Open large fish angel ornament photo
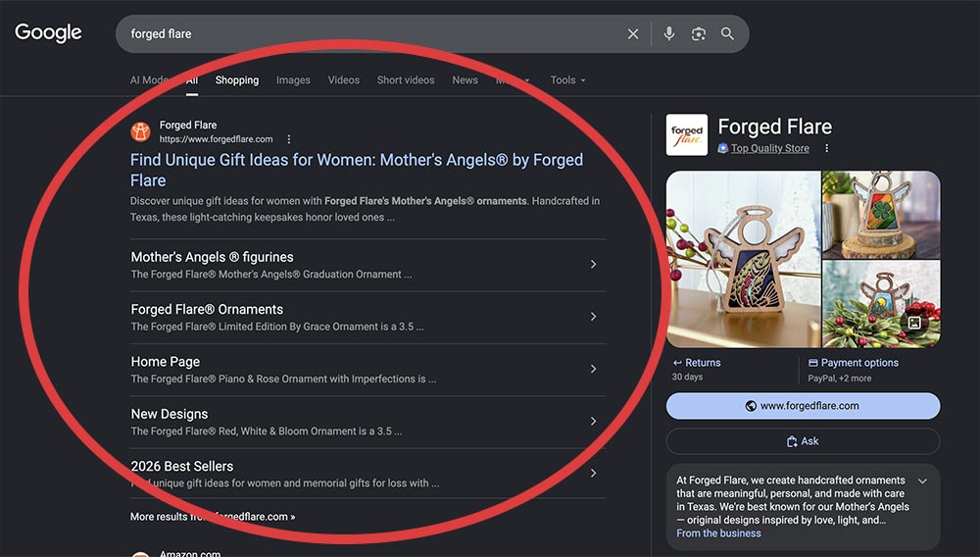 coord(744,260)
